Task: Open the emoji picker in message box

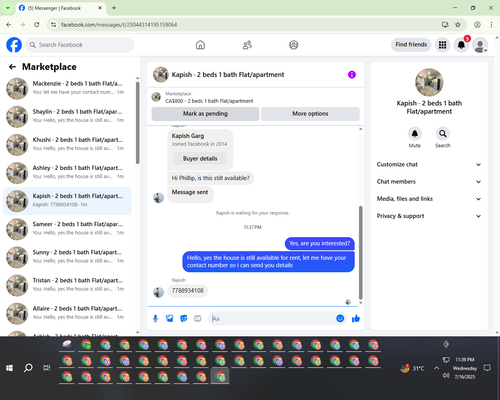Action: (x=340, y=318)
